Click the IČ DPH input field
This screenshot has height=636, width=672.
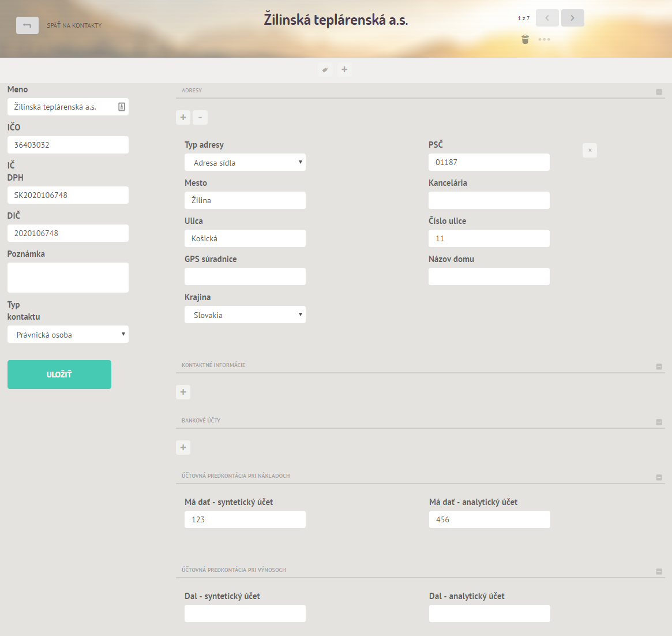click(x=68, y=195)
